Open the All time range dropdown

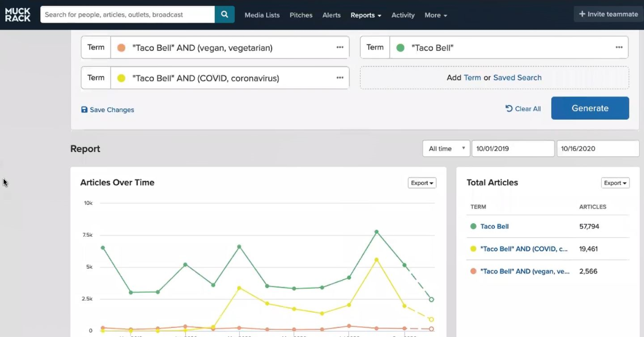click(446, 149)
